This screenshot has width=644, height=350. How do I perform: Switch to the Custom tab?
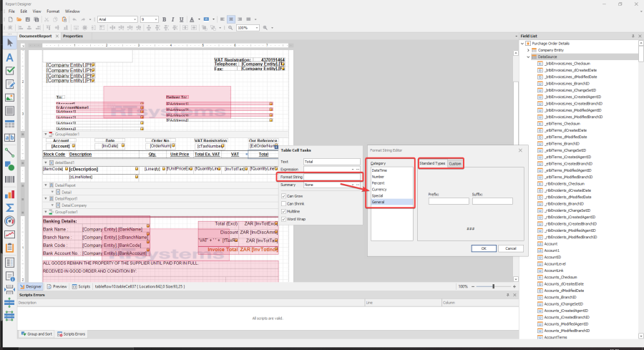455,164
